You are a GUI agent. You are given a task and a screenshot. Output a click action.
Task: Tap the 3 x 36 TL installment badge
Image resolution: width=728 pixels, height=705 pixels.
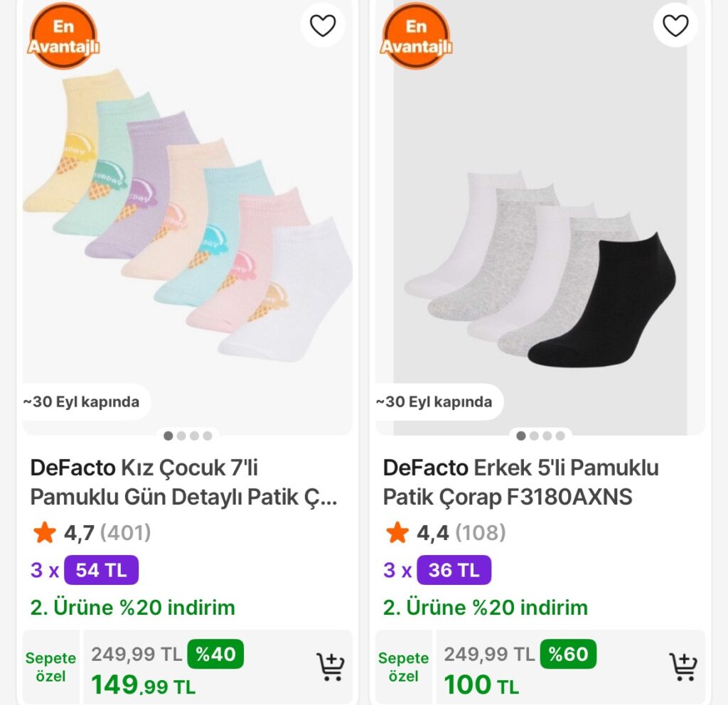coord(454,570)
